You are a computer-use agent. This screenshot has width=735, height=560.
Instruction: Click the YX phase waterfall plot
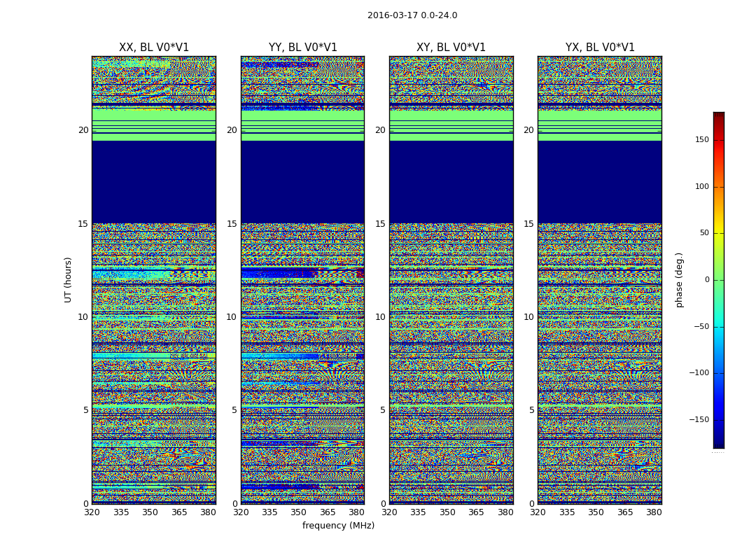pos(600,280)
